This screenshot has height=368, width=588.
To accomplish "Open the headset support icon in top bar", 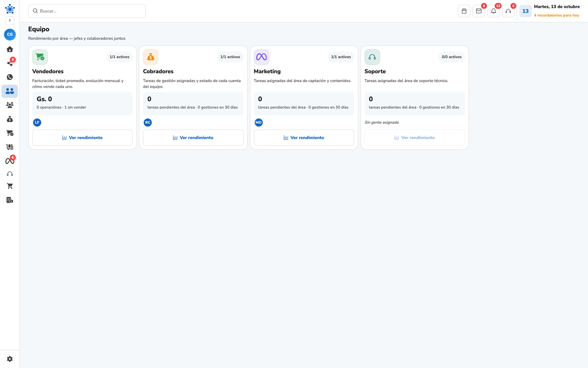I will (508, 11).
